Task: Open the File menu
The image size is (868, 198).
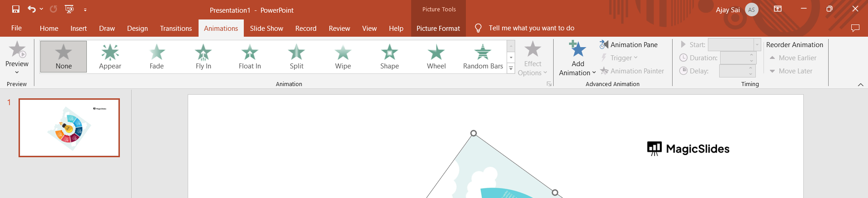Action: click(16, 28)
